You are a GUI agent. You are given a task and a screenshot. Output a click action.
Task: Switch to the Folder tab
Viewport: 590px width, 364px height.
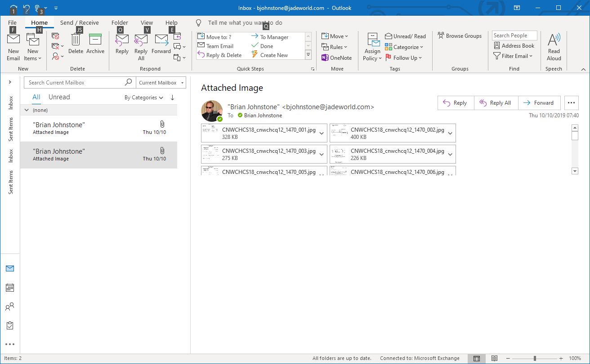[120, 23]
